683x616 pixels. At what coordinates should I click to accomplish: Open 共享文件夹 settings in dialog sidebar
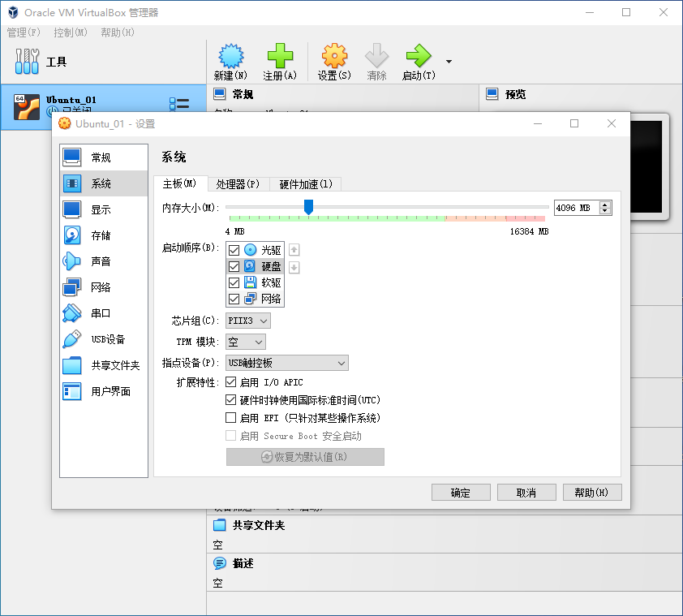coord(104,365)
